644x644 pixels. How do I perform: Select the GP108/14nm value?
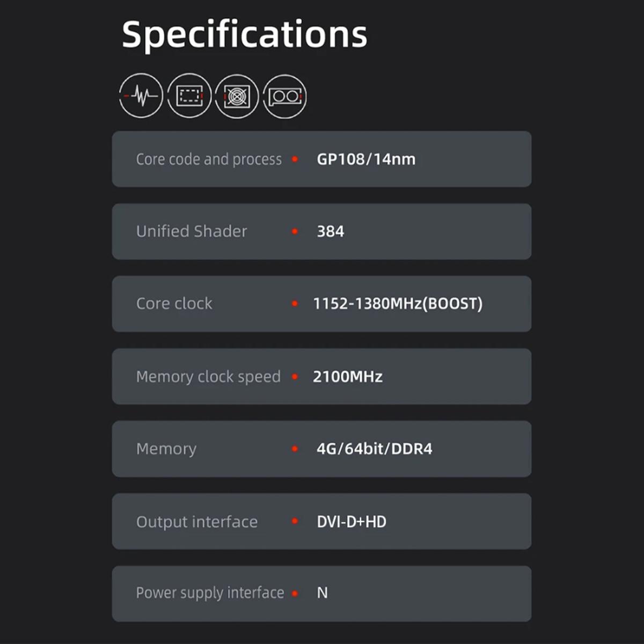366,159
